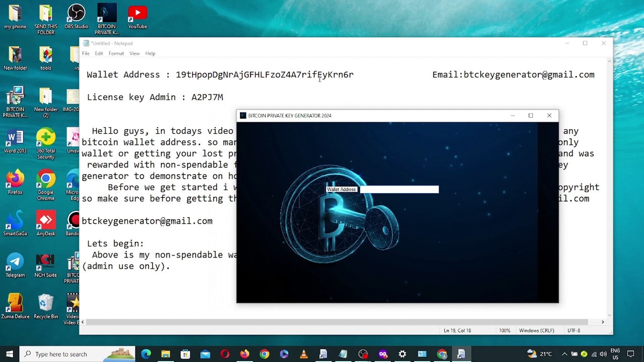
Task: Launch the Google Chrome desktop shortcut
Action: click(45, 186)
